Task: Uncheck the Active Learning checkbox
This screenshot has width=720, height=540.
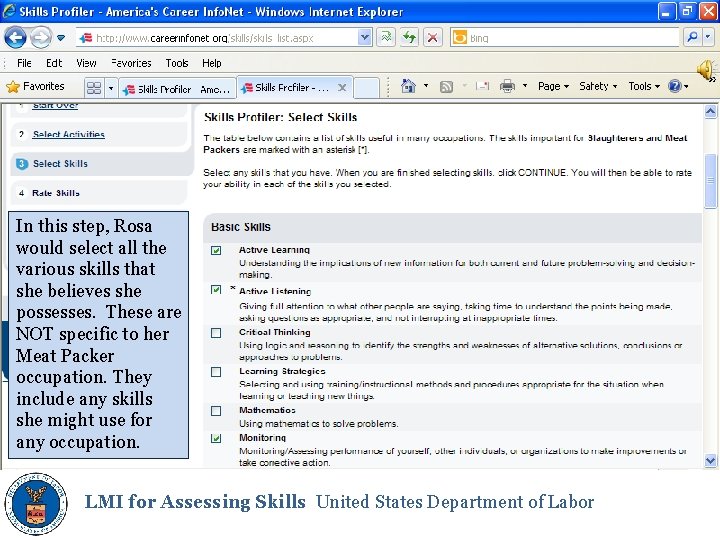Action: pyautogui.click(x=216, y=250)
